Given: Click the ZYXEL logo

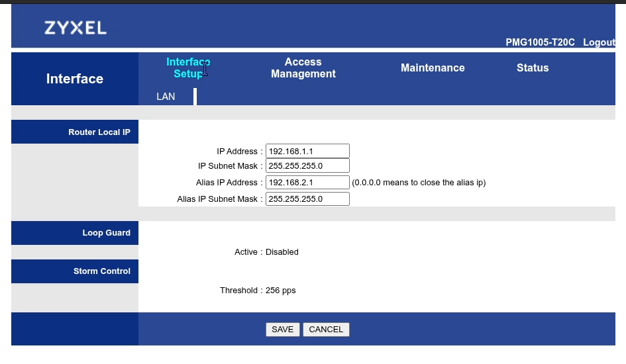Looking at the screenshot, I should 75,28.
